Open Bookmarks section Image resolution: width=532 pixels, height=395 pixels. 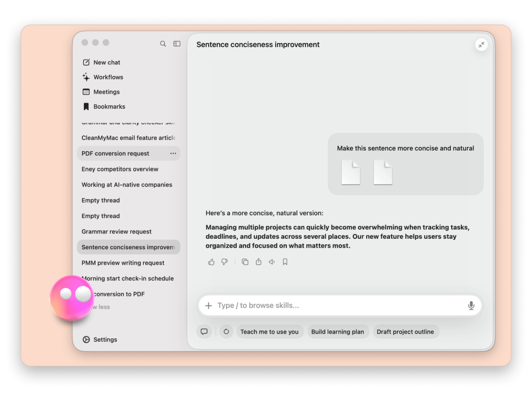(104, 106)
